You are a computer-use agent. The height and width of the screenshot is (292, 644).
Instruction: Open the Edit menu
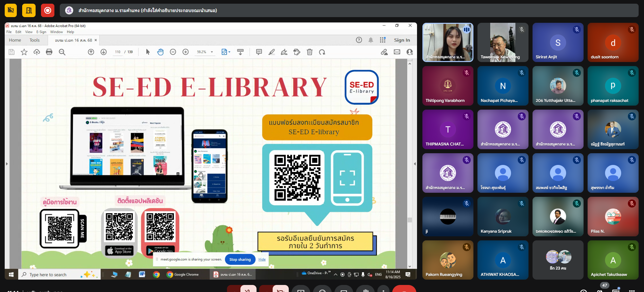pyautogui.click(x=18, y=32)
